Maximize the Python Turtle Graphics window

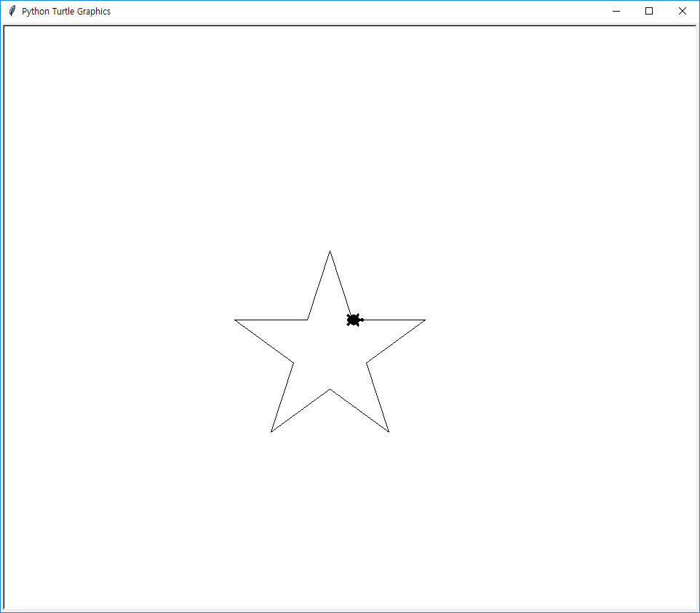pyautogui.click(x=649, y=11)
